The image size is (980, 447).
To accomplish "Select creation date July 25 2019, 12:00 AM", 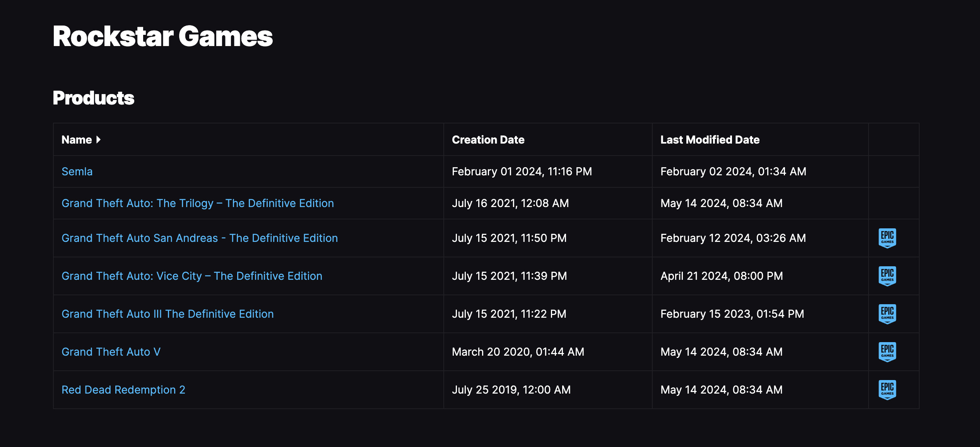I will click(511, 390).
